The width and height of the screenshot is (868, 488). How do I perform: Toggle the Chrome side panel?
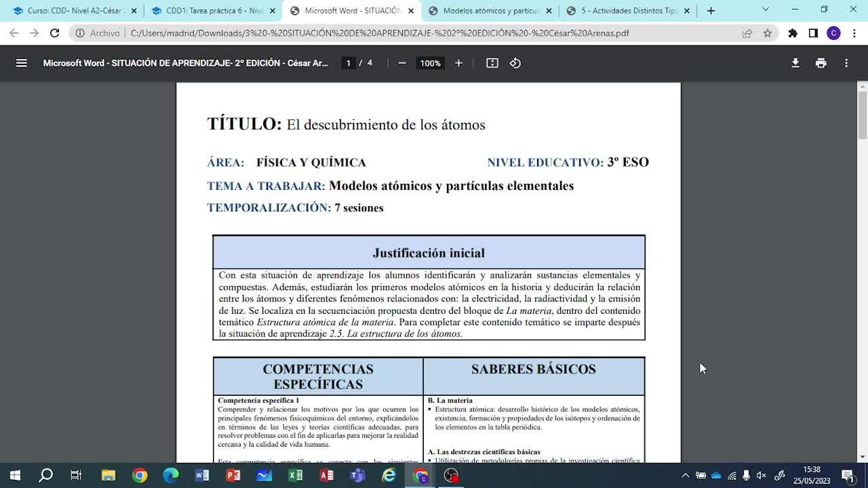coord(813,33)
